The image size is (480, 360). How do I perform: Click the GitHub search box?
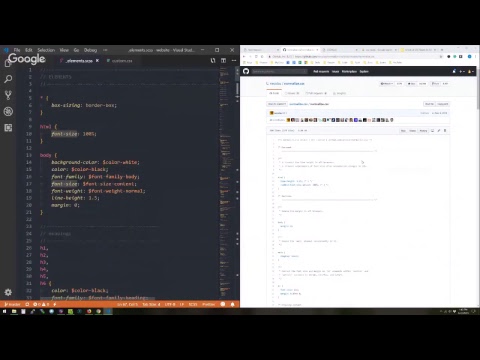coord(279,71)
